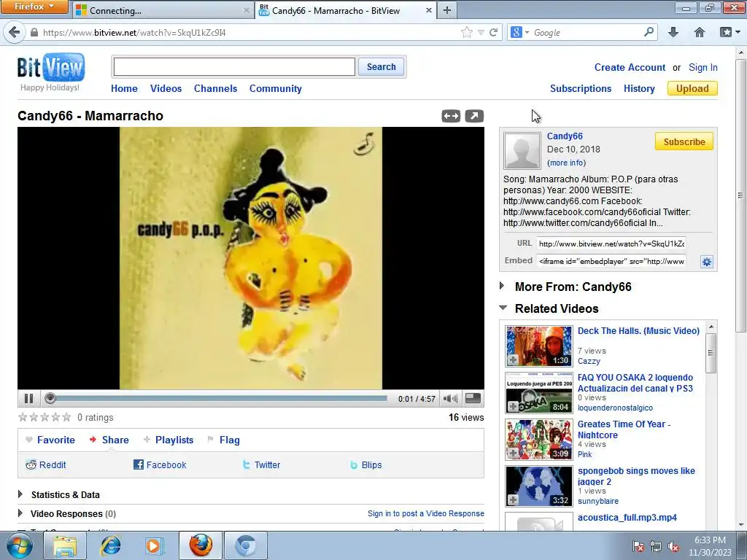747x560 pixels.
Task: Click the Greates Time Of Year - Nightcore link
Action: [x=624, y=429]
